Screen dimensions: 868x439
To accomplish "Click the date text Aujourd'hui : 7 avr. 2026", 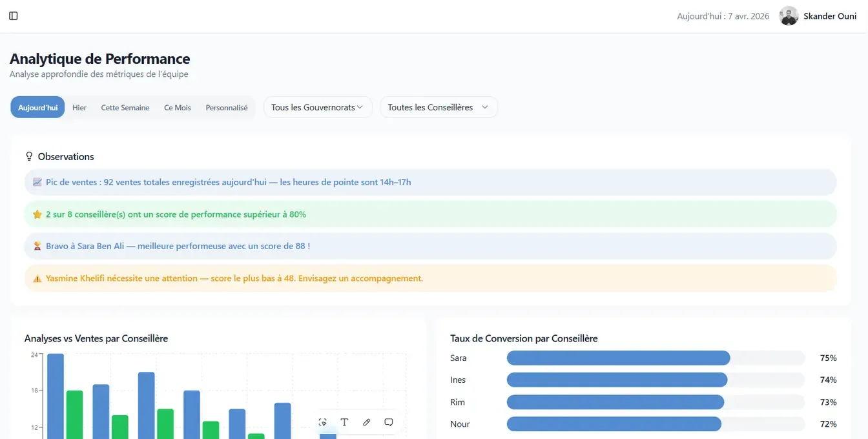I will tap(723, 16).
